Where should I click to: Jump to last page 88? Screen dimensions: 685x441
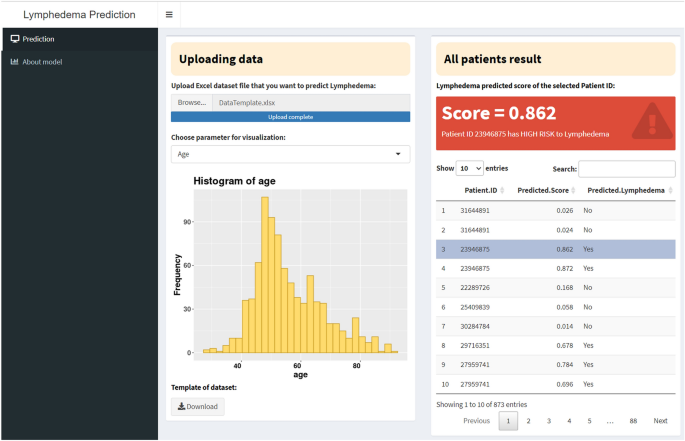coord(633,421)
